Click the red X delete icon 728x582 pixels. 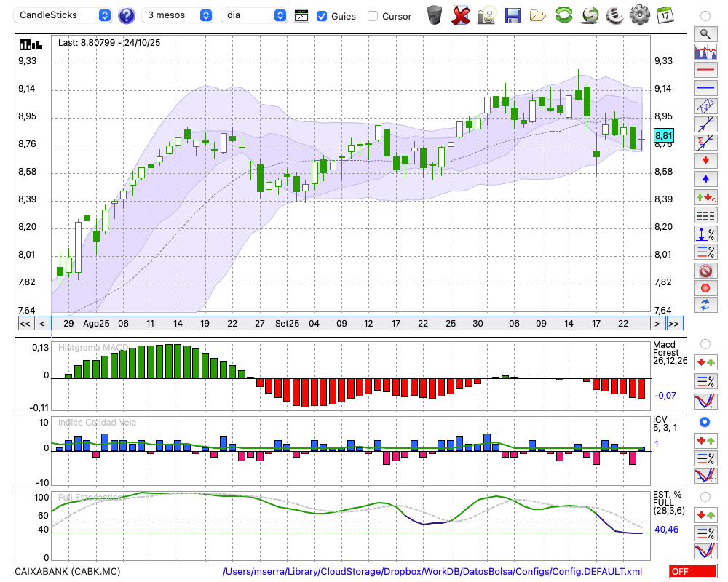click(461, 15)
